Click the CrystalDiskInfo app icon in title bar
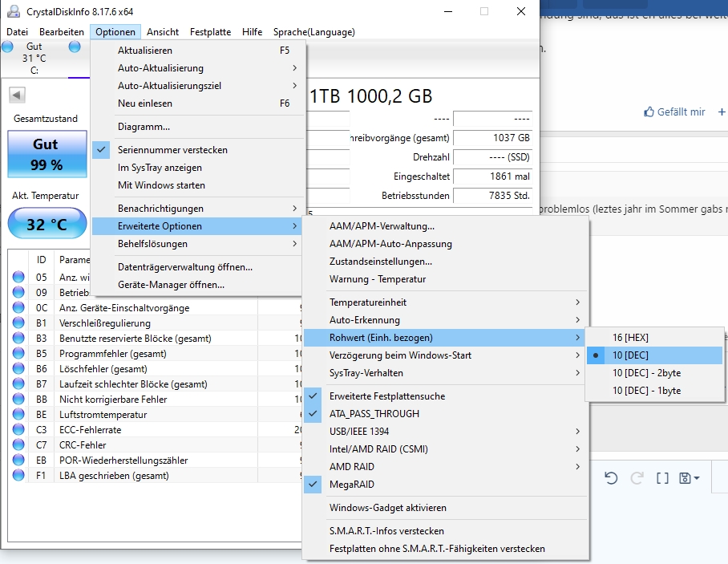This screenshot has height=564, width=728. [x=14, y=11]
